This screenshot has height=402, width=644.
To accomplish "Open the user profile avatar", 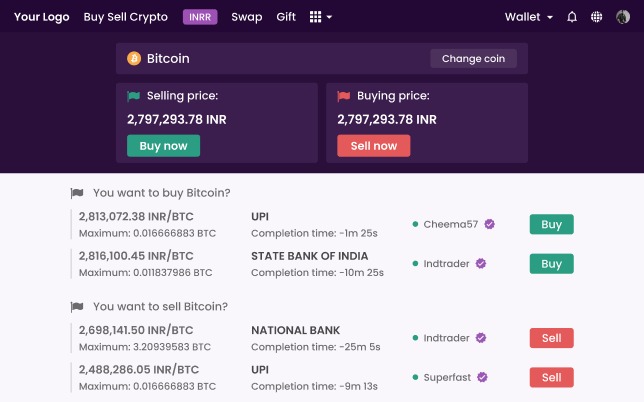I will click(x=623, y=17).
